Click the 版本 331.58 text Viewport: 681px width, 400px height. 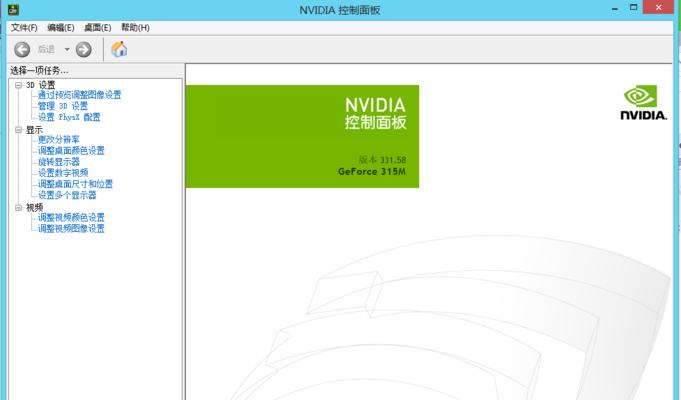click(383, 160)
